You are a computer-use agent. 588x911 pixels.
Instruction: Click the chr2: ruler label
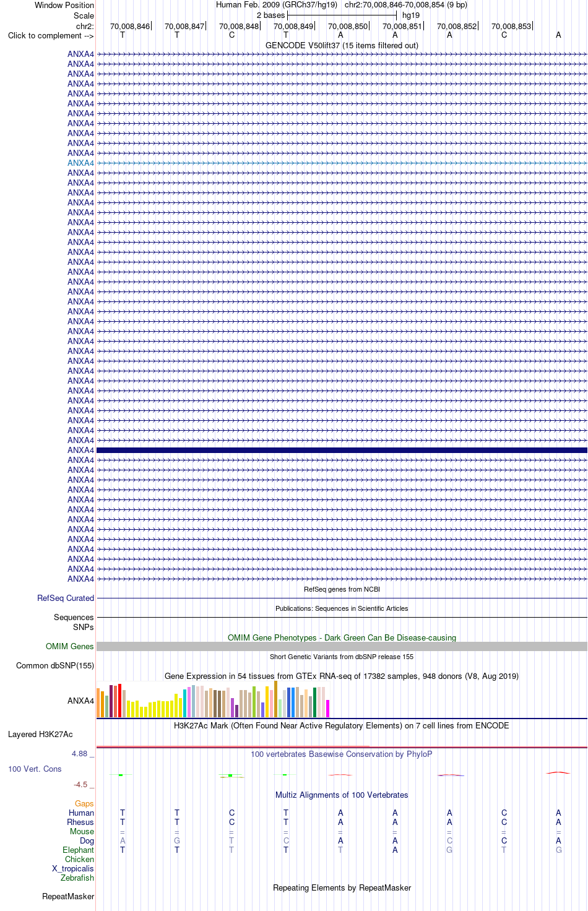(x=85, y=26)
